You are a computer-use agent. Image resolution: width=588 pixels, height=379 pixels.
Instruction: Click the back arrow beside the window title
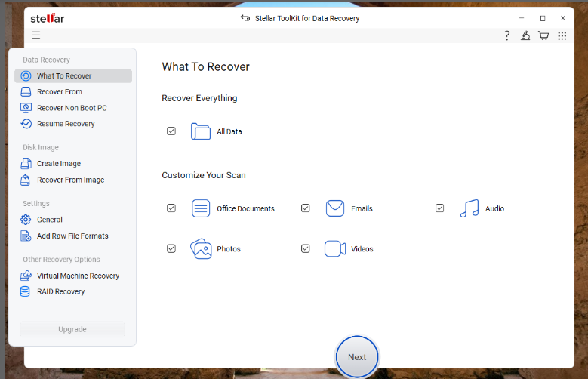245,18
